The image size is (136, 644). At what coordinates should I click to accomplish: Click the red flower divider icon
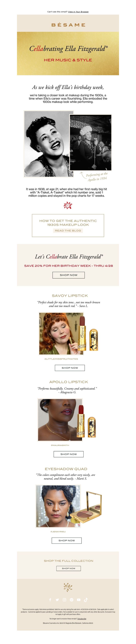point(68,205)
